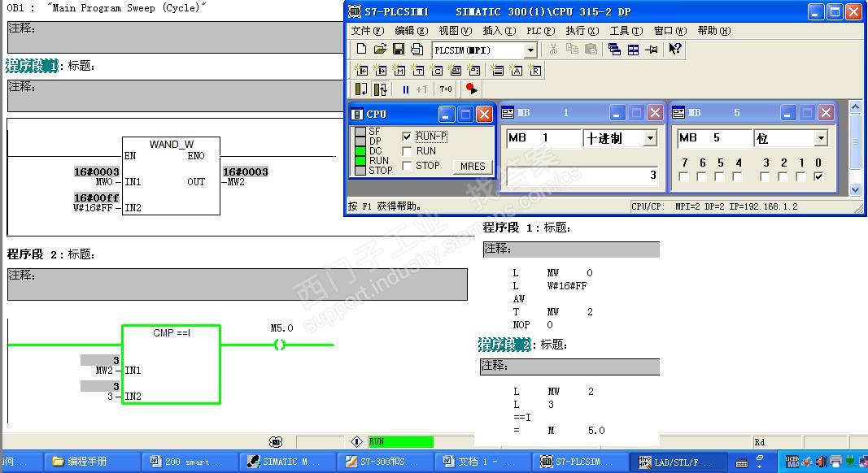
Task: Open the decimal format dropdown for MB 1
Action: click(x=651, y=137)
